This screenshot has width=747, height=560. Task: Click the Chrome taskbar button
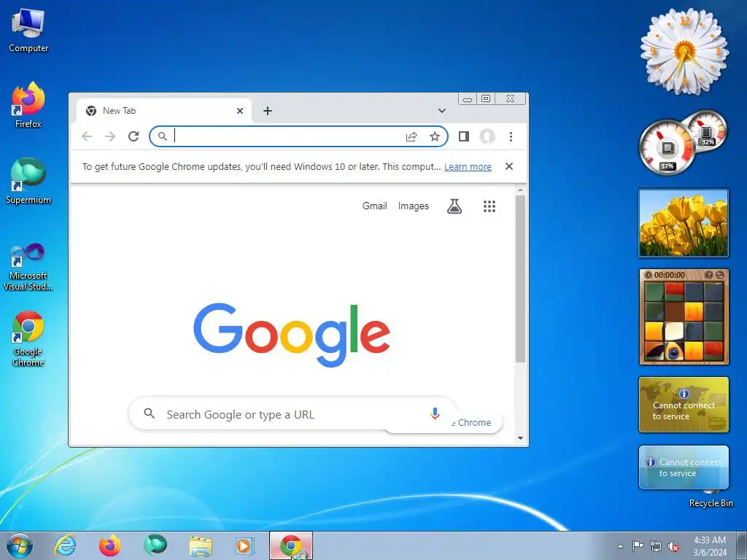[x=291, y=545]
